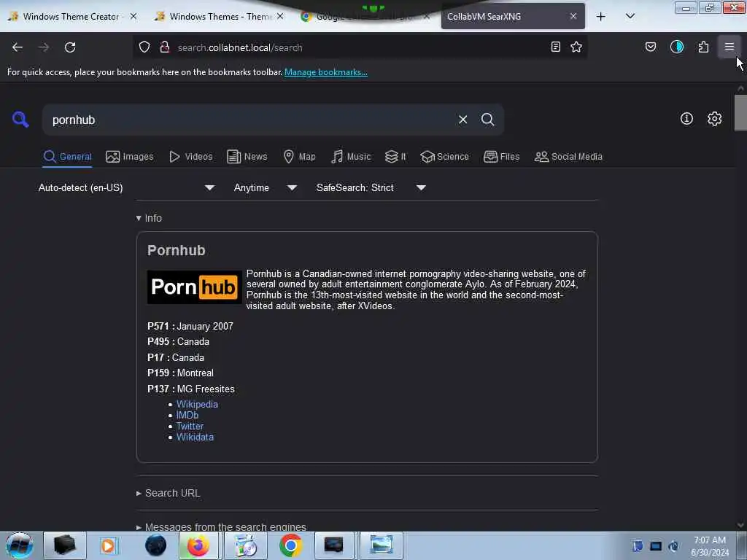Open a new tab with plus button
Image resolution: width=747 pixels, height=560 pixels.
pyautogui.click(x=601, y=17)
